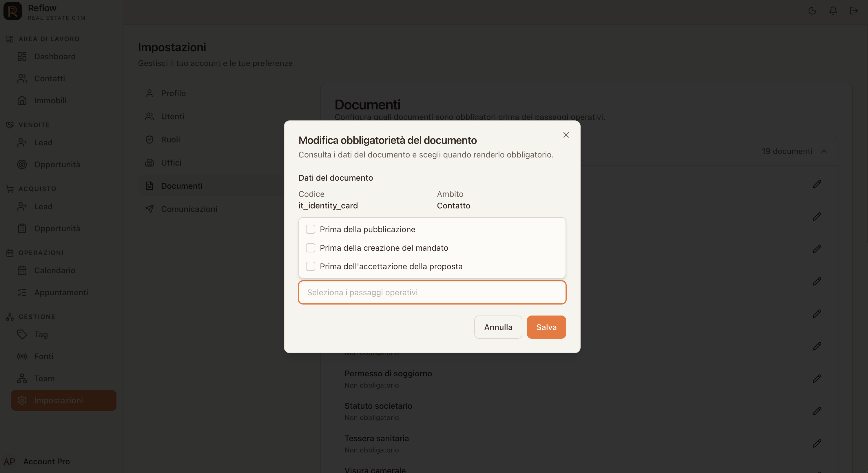Edit Statuto societario pencil icon
This screenshot has width=868, height=473.
tap(817, 411)
